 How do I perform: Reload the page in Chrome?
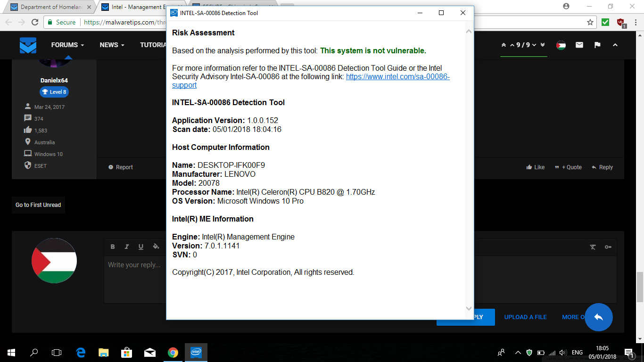(35, 22)
